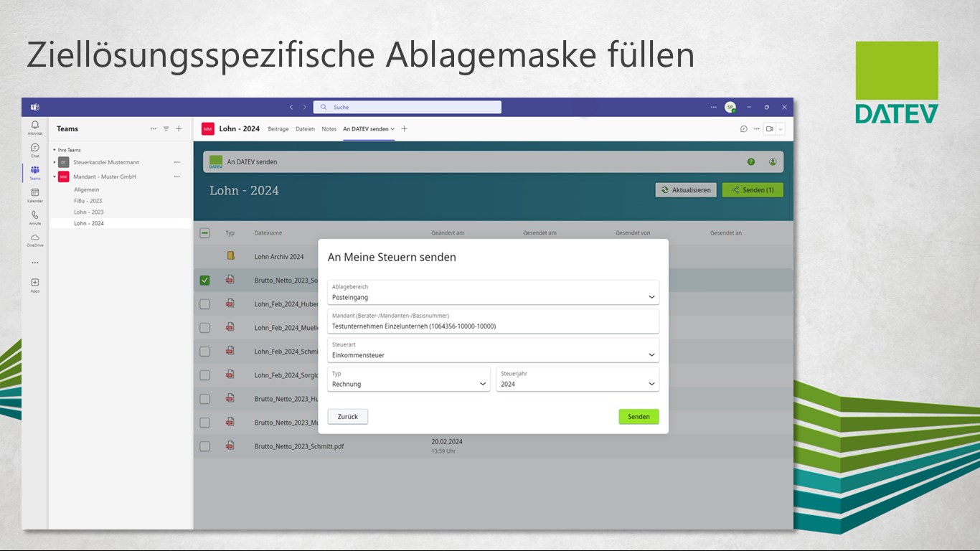Open the Typ dropdown showing Rechnung
The image size is (980, 551).
pyautogui.click(x=409, y=379)
